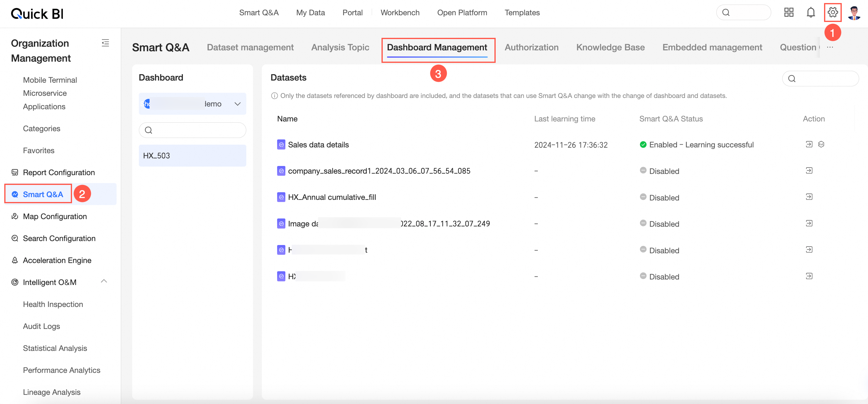Select Smart Q&A in the sidebar
Image resolution: width=868 pixels, height=404 pixels.
(43, 194)
